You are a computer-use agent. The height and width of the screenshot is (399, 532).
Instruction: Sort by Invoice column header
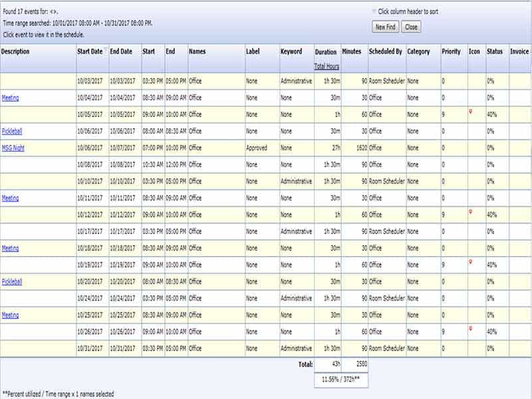519,52
